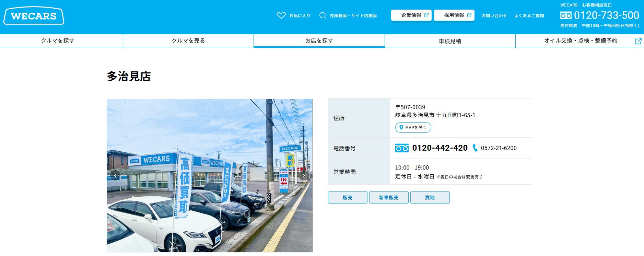Click the heart favorites icon
The height and width of the screenshot is (256, 644).
[281, 15]
